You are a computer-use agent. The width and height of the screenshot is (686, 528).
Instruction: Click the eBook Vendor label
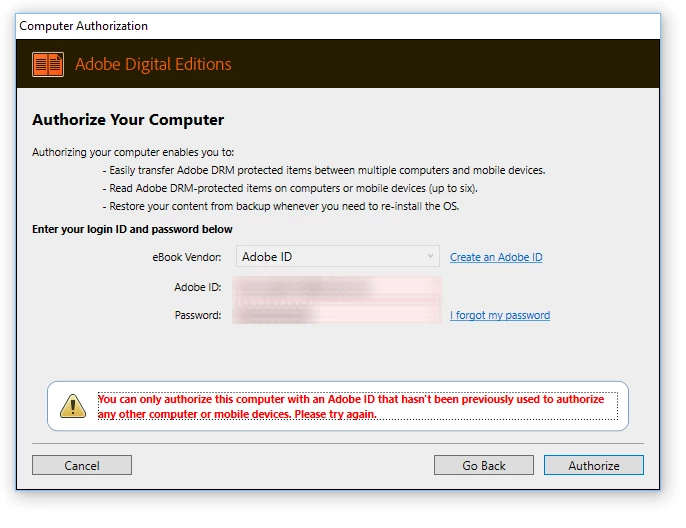tap(187, 257)
